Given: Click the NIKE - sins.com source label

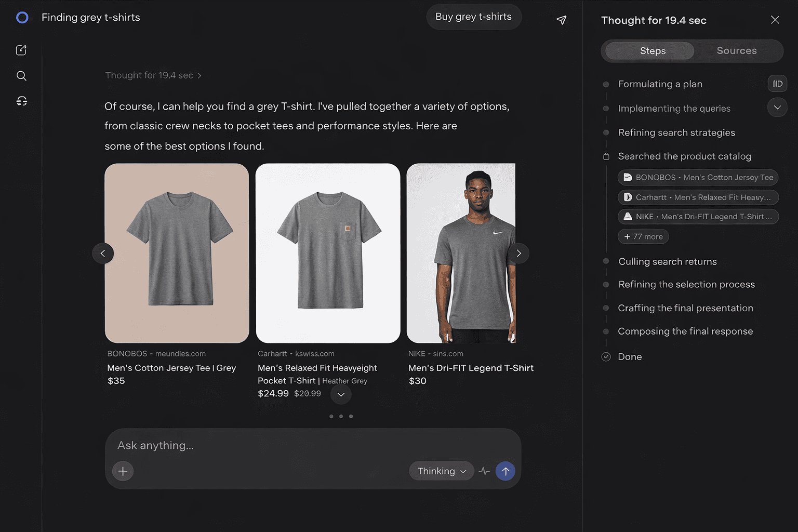Looking at the screenshot, I should point(435,354).
